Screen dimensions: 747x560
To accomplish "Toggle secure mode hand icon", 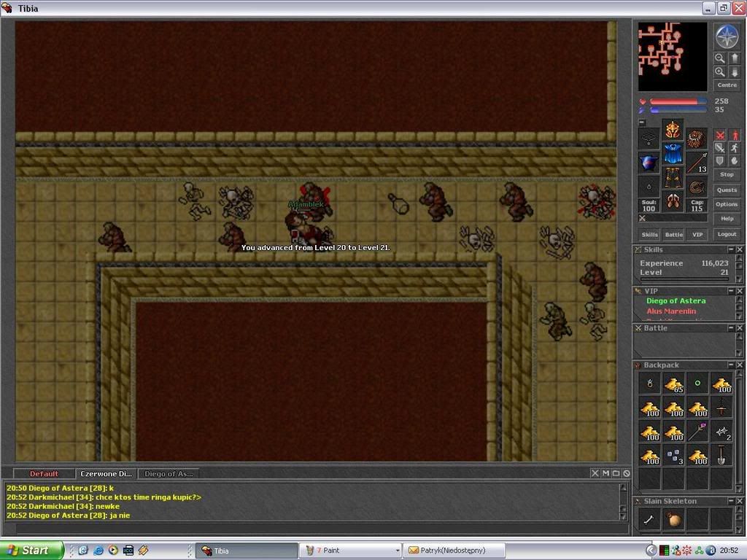I will (x=735, y=160).
